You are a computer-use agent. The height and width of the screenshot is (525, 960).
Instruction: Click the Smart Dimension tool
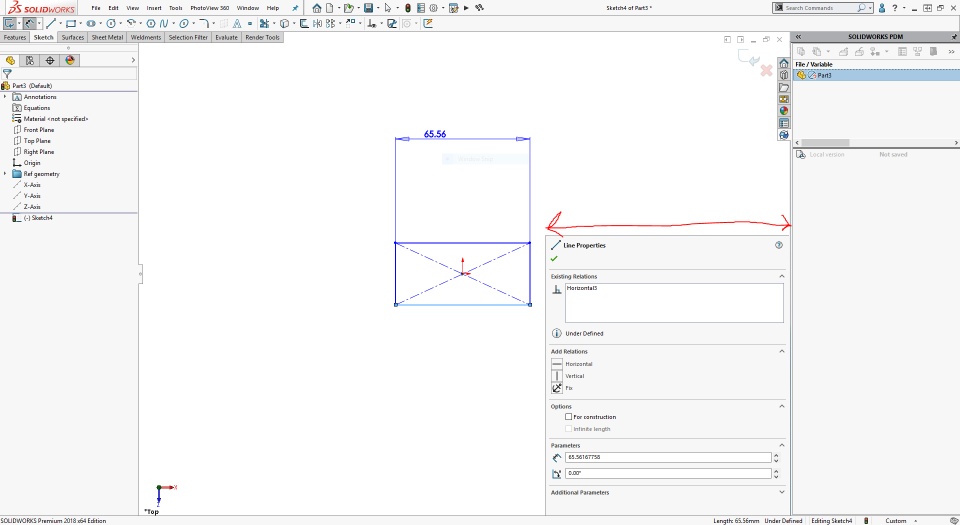click(x=29, y=23)
